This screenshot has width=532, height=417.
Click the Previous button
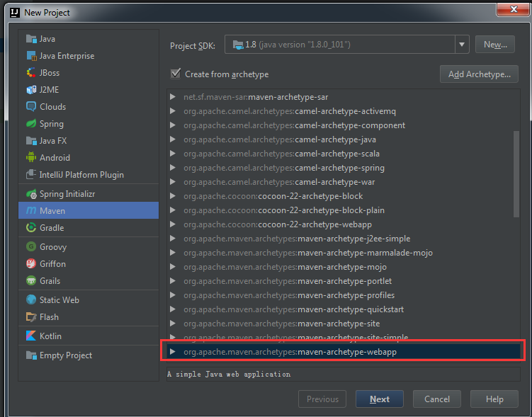click(x=322, y=399)
